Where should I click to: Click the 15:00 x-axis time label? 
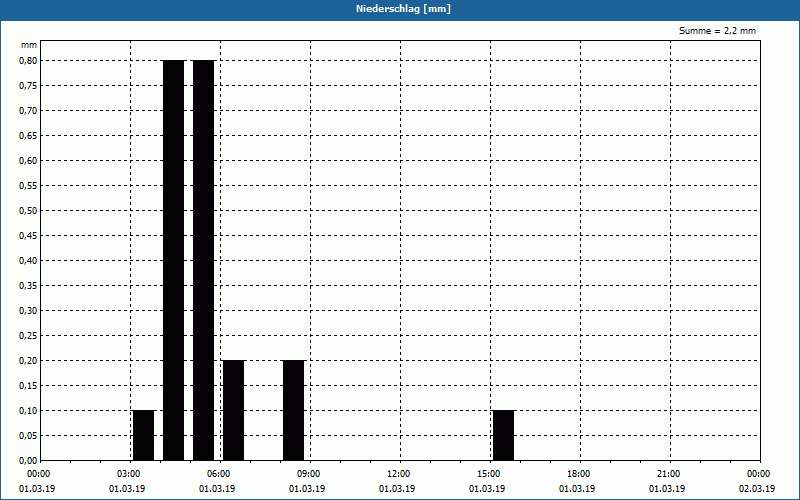coord(489,474)
